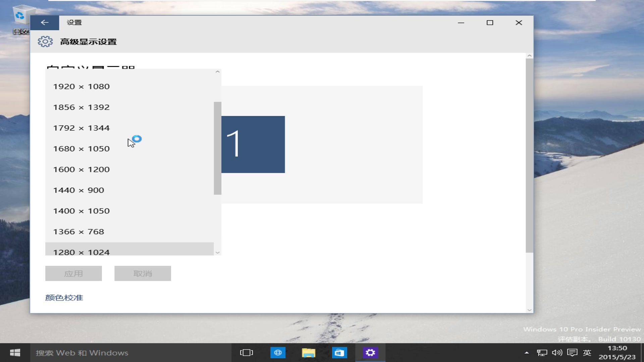This screenshot has width=644, height=362.
Task: Click the gear icon beside 高级显示设置
Action: coord(45,42)
